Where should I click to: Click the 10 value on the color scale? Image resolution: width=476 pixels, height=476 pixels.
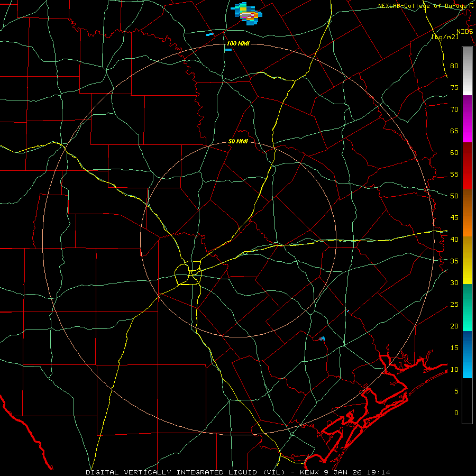pyautogui.click(x=454, y=370)
